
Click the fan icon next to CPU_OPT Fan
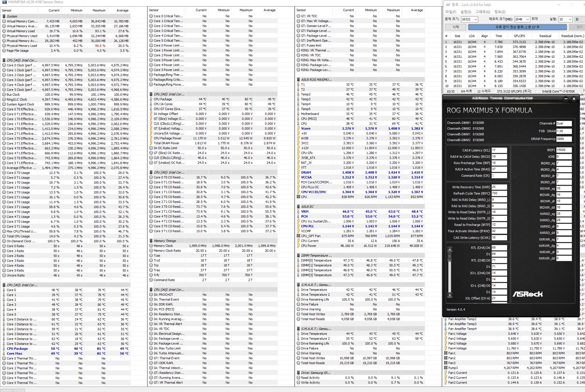coord(298,236)
